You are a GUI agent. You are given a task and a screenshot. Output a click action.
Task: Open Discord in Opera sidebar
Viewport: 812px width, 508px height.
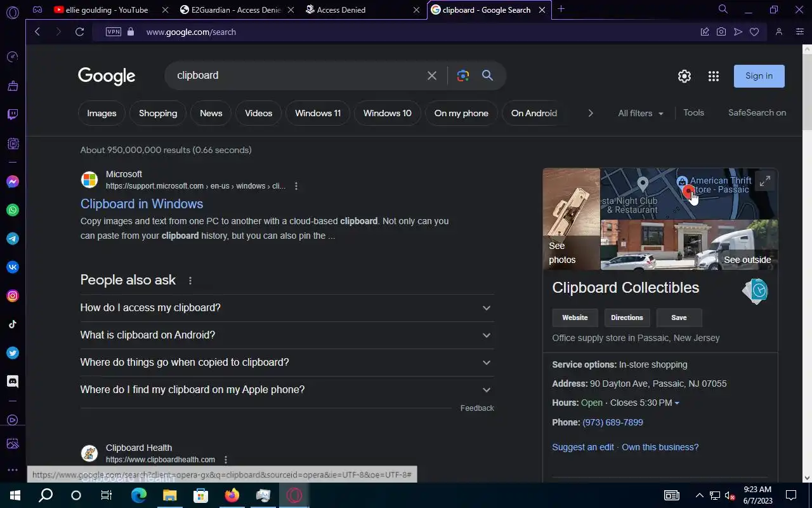tap(13, 382)
